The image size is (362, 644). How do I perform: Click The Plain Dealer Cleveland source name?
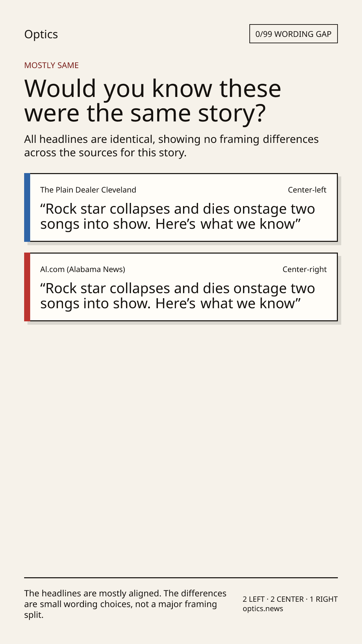[88, 190]
